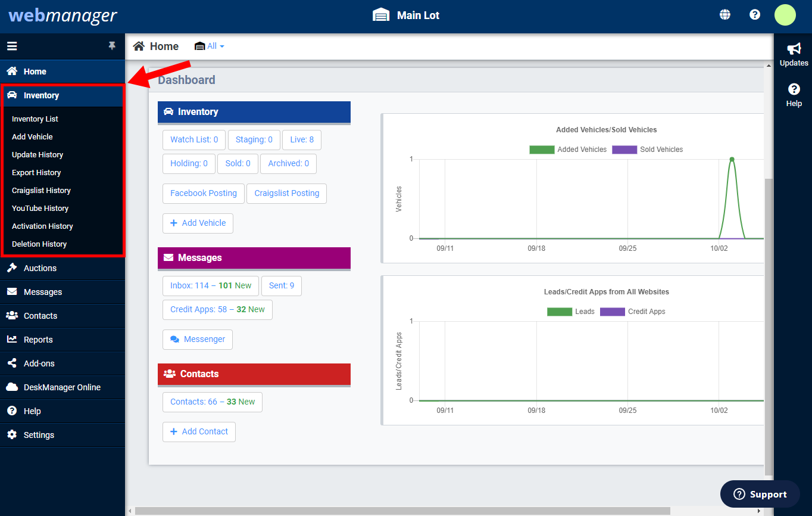812x516 pixels.
Task: Click the Help question mark icon in header
Action: [755, 14]
